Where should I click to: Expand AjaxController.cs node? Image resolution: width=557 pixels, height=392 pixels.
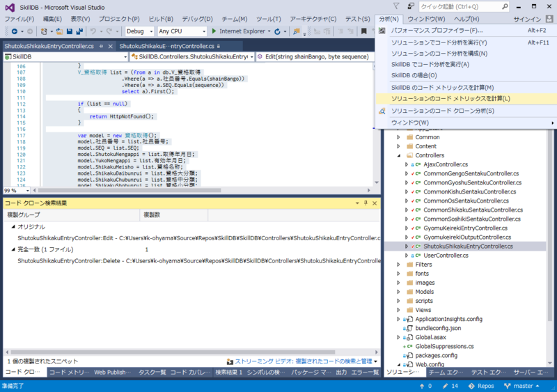tap(407, 164)
